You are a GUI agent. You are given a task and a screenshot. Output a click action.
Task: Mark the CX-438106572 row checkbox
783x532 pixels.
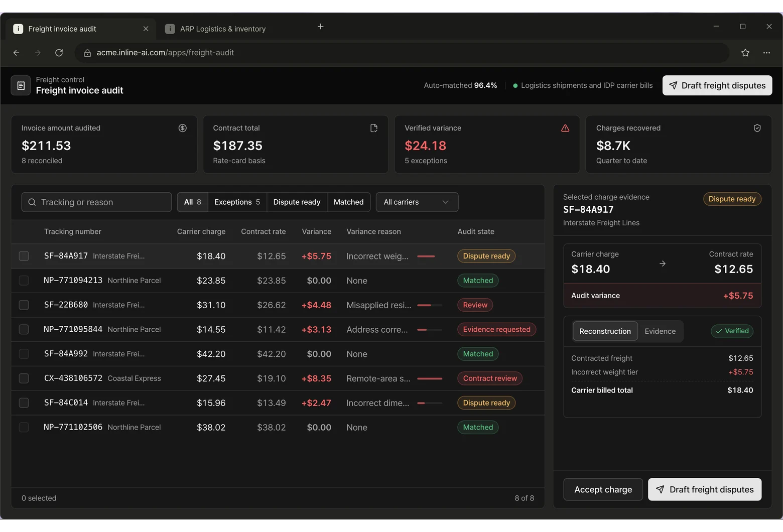(24, 378)
